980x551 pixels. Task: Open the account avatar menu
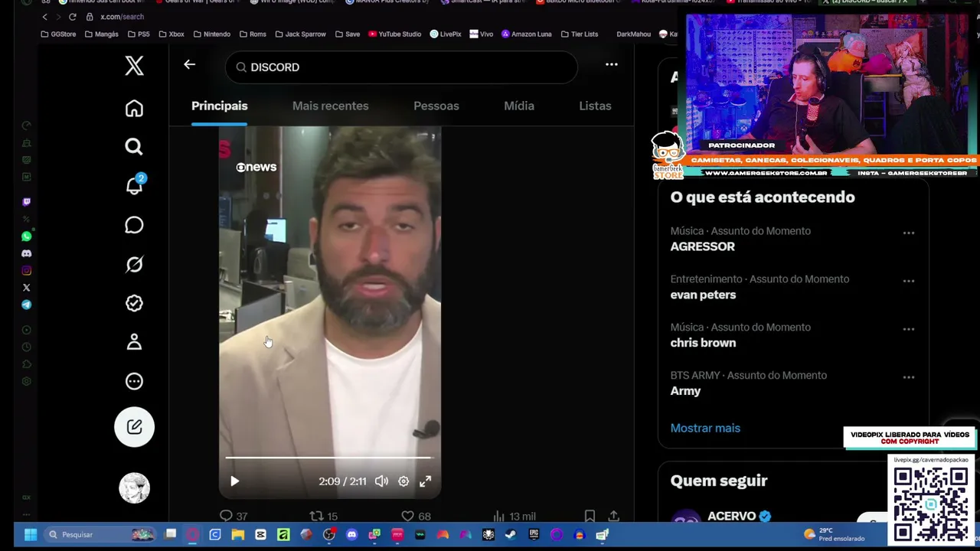[x=134, y=487]
